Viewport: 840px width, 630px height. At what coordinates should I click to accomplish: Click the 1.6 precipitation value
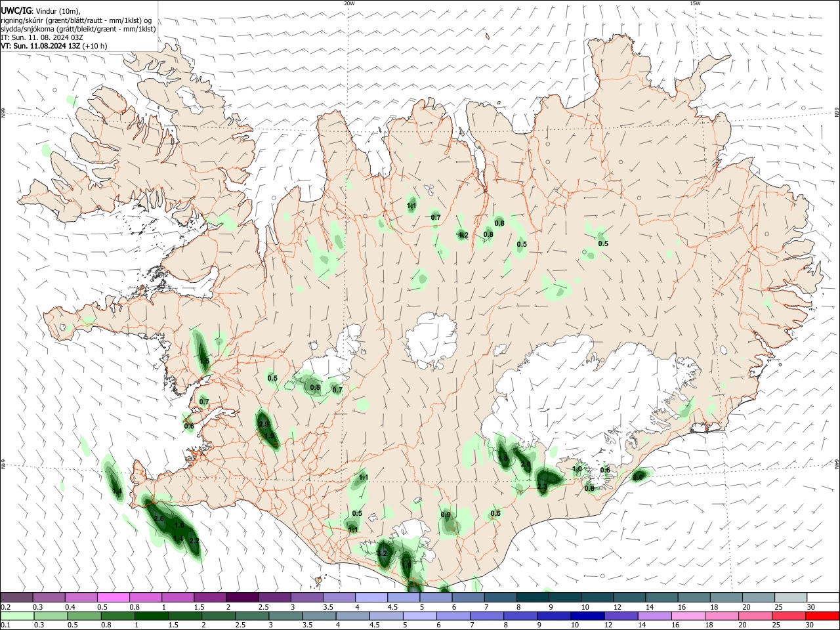pyautogui.click(x=179, y=526)
